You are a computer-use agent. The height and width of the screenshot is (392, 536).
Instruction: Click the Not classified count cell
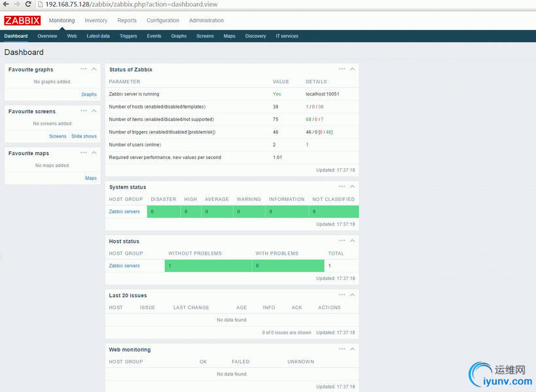[334, 211]
